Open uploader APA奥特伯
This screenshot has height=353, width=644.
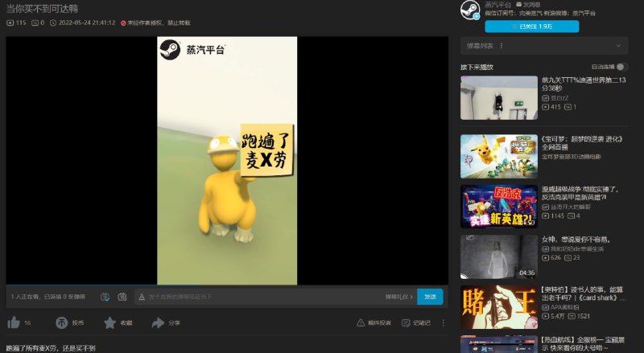click(565, 307)
